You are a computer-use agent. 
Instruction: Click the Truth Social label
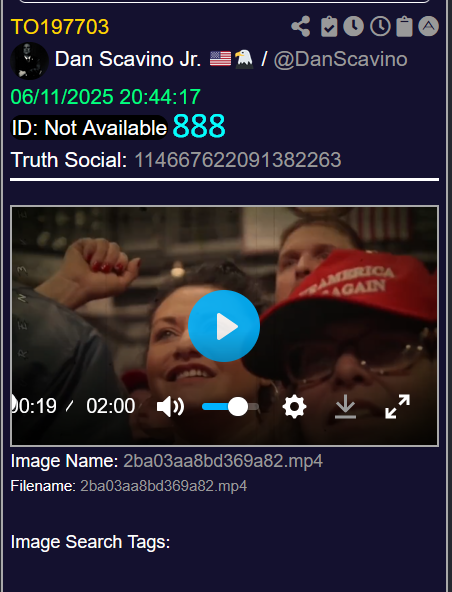(x=69, y=160)
